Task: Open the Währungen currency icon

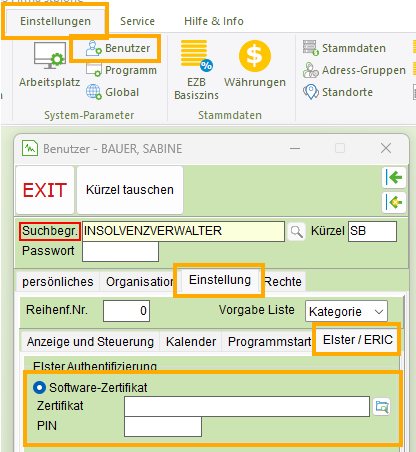Action: coord(255,63)
